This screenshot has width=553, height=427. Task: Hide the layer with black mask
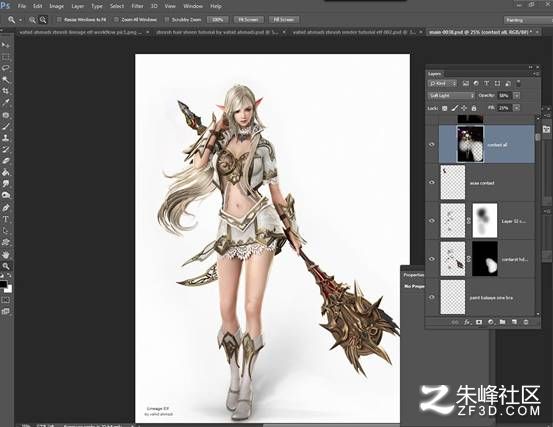(x=432, y=259)
